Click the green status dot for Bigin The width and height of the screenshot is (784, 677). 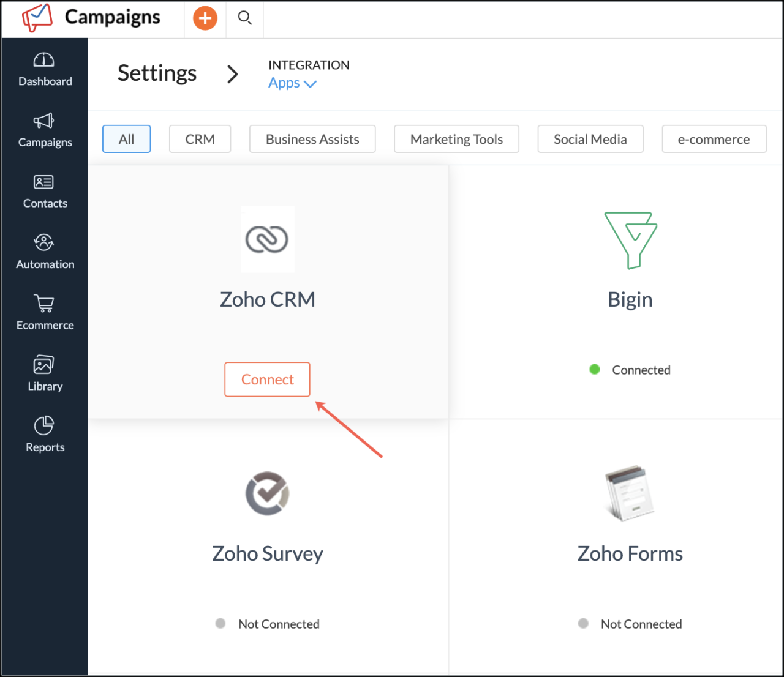click(x=594, y=369)
